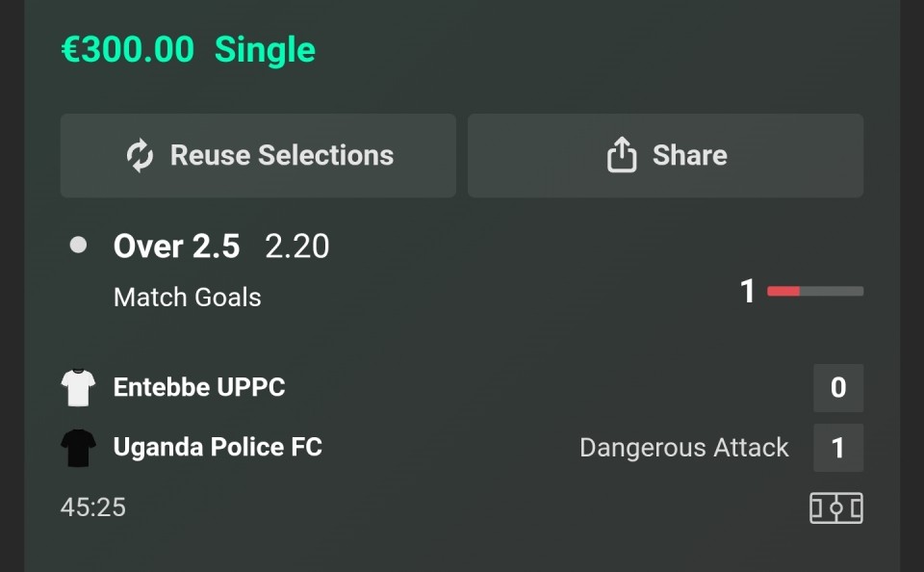Viewport: 924px width, 572px height.
Task: Tap the Match Goals market label
Action: (x=187, y=297)
